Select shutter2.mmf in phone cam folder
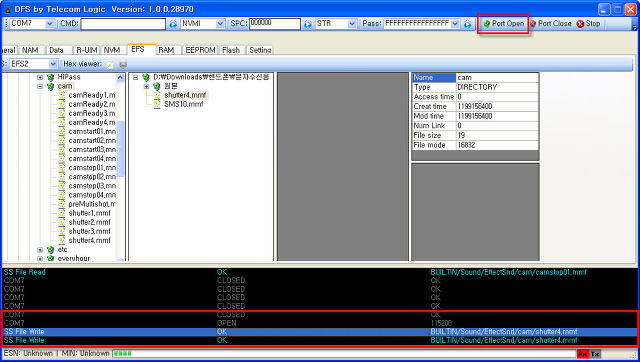Viewport: 640px width, 362px height. click(x=89, y=222)
